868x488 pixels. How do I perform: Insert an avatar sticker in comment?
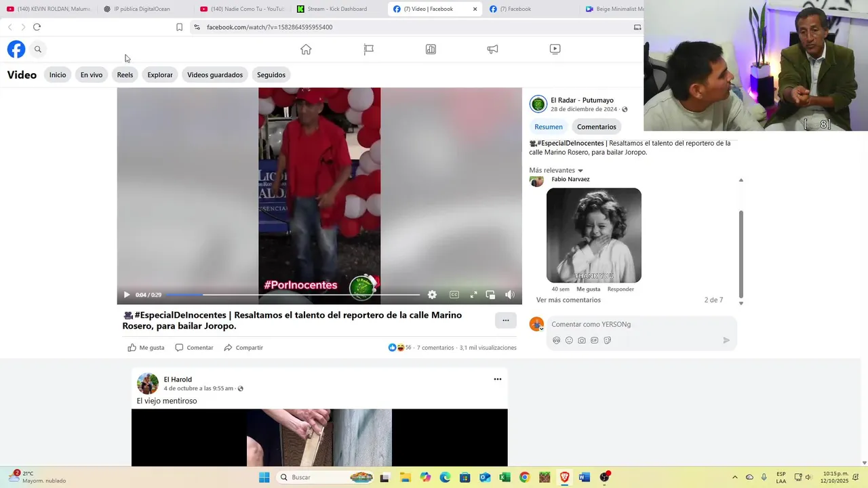click(557, 340)
